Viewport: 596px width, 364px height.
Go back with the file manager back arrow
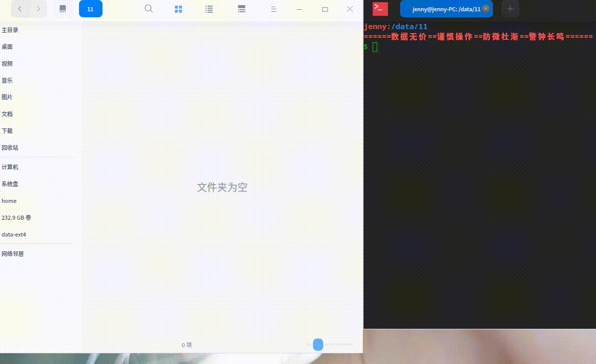click(20, 9)
